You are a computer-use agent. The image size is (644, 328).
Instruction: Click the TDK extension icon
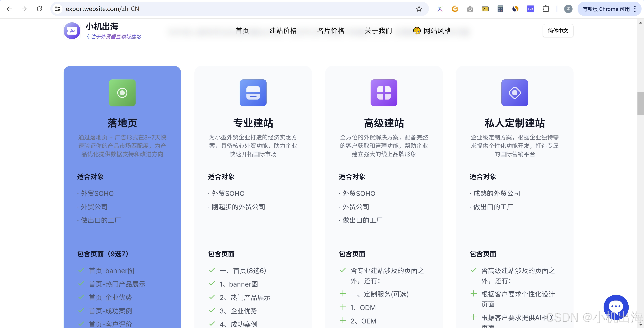click(530, 9)
